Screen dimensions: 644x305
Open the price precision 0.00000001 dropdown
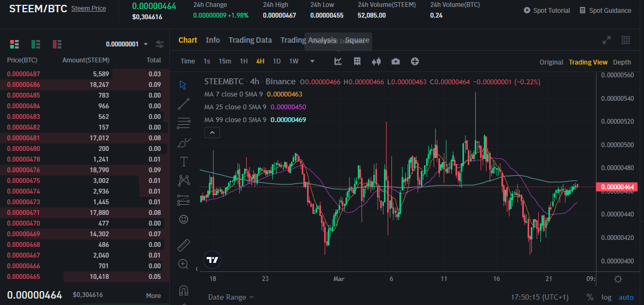click(127, 44)
